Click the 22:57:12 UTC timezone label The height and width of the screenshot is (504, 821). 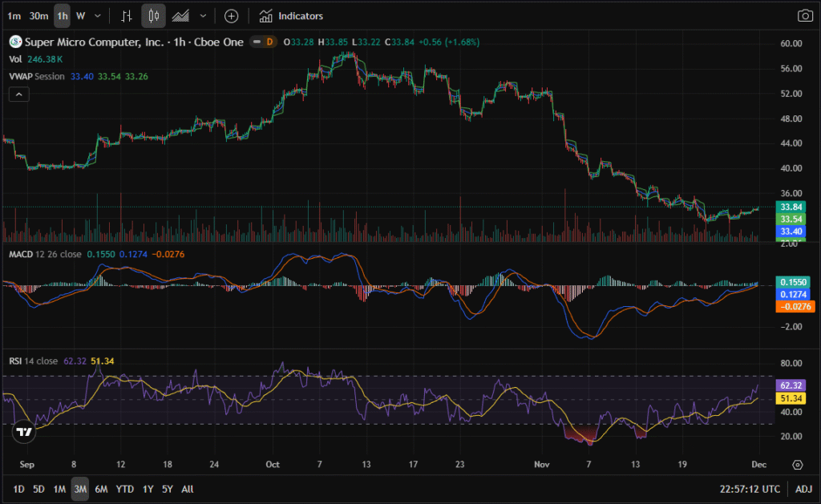[750, 489]
